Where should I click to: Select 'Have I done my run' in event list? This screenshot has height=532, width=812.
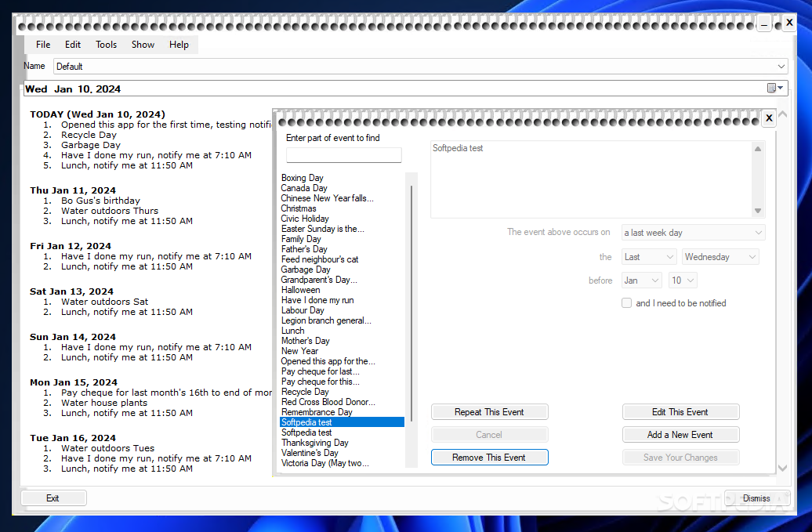tap(318, 300)
